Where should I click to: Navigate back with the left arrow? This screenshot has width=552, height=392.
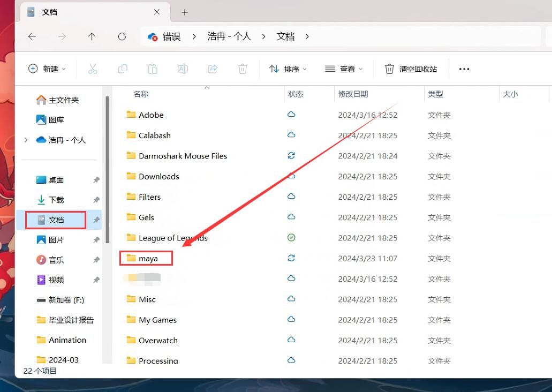coord(32,36)
